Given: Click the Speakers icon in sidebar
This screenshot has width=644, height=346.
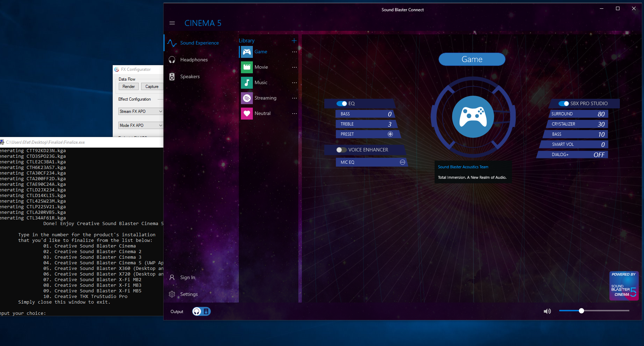Looking at the screenshot, I should pos(172,76).
